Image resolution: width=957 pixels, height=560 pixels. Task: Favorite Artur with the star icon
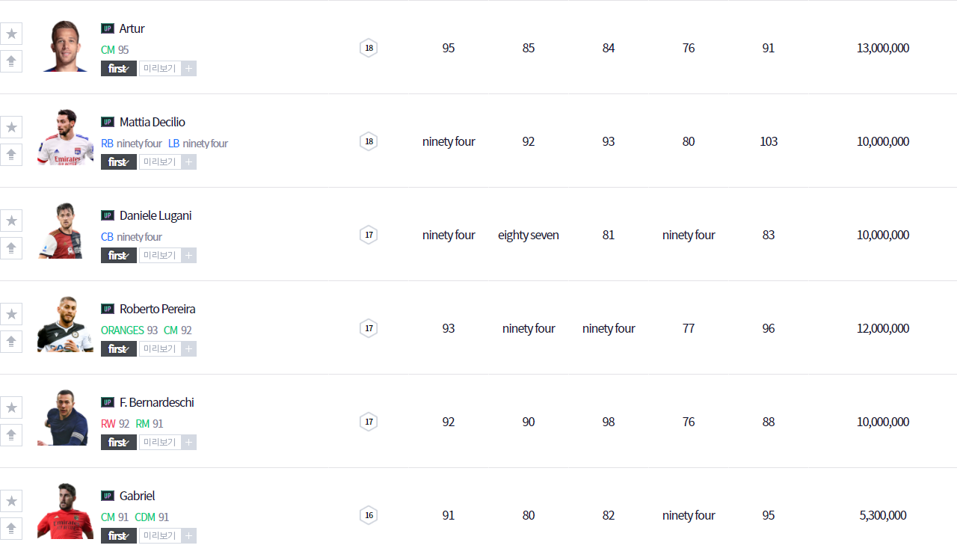click(11, 34)
